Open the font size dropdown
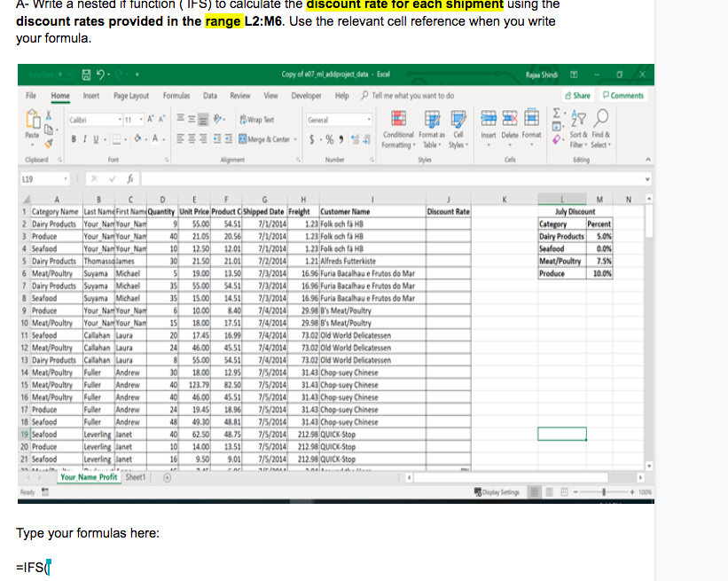The height and width of the screenshot is (581, 728). pyautogui.click(x=139, y=118)
